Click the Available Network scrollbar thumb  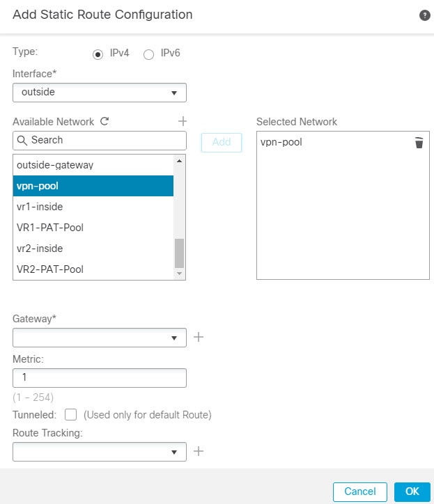(180, 253)
